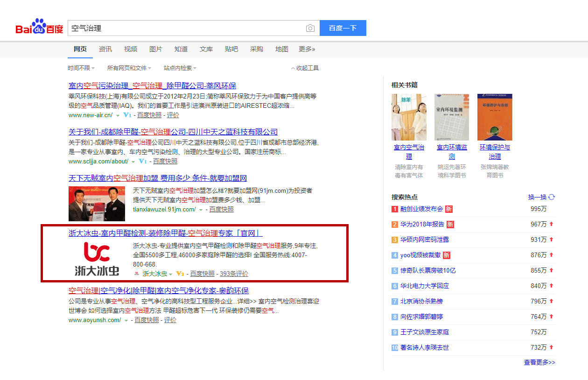
Task: Select the 网页 tab
Action: coord(80,49)
